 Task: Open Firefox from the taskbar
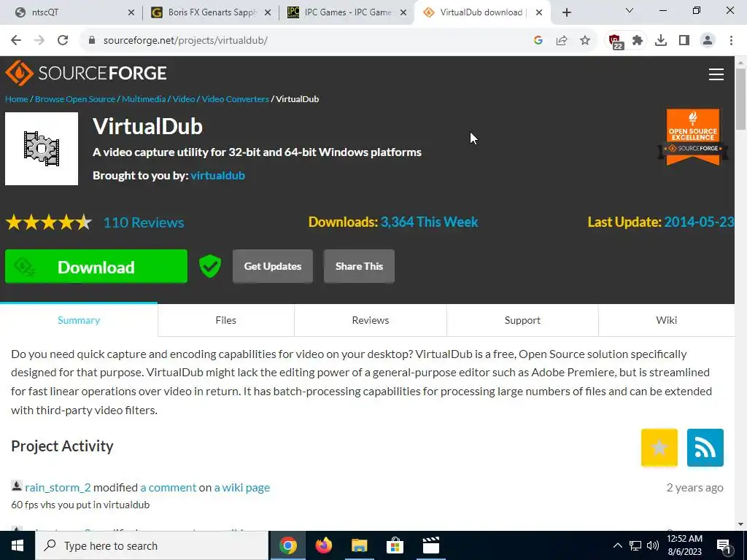click(x=323, y=545)
